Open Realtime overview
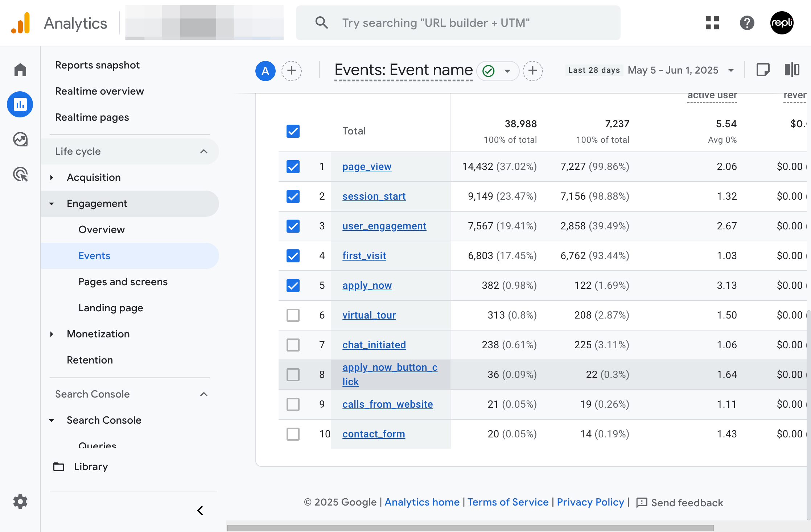The height and width of the screenshot is (532, 811). (x=99, y=91)
